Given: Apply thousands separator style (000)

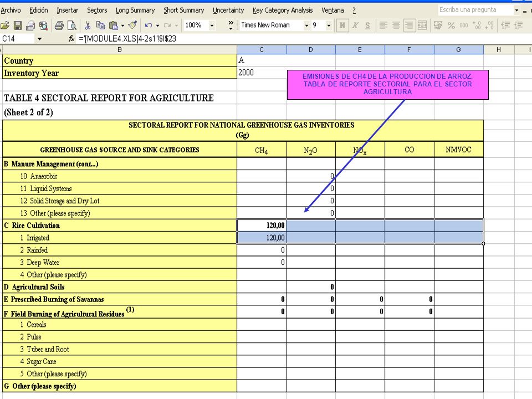Looking at the screenshot, I should pyautogui.click(x=464, y=25).
